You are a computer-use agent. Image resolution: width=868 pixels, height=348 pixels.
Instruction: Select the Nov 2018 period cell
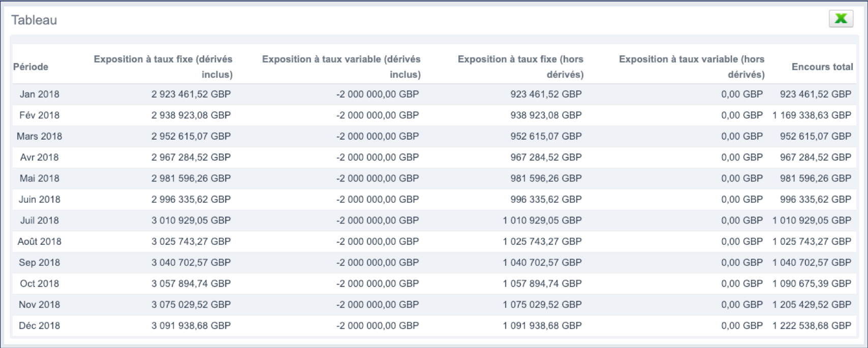40,305
